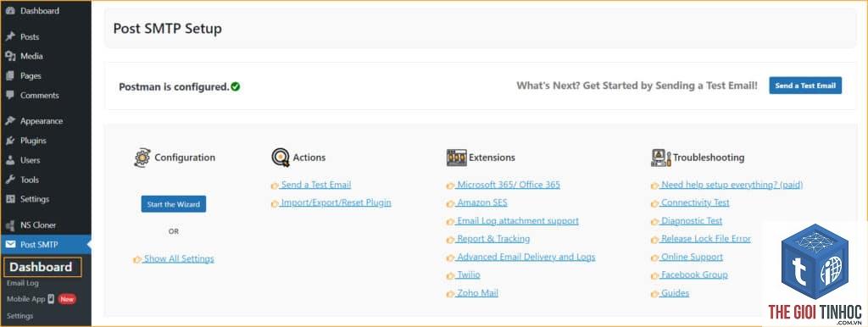Click the Tools wrench icon
Screen dimensions: 868x327
9,180
